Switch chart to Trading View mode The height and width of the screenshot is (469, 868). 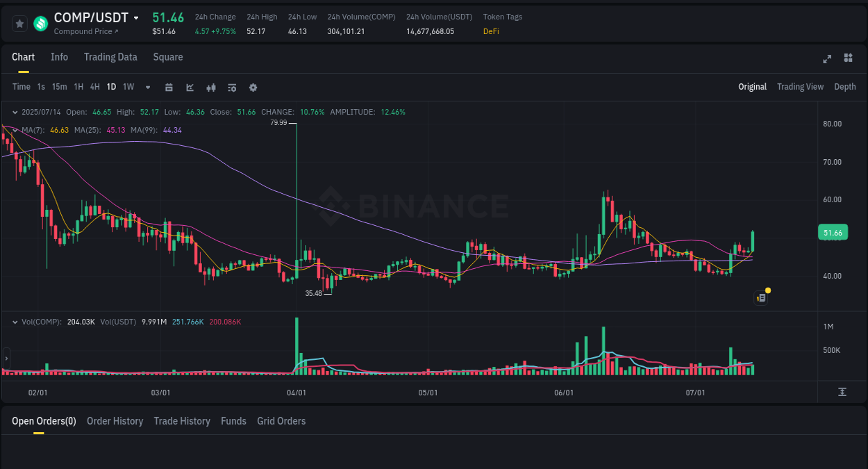(x=800, y=87)
